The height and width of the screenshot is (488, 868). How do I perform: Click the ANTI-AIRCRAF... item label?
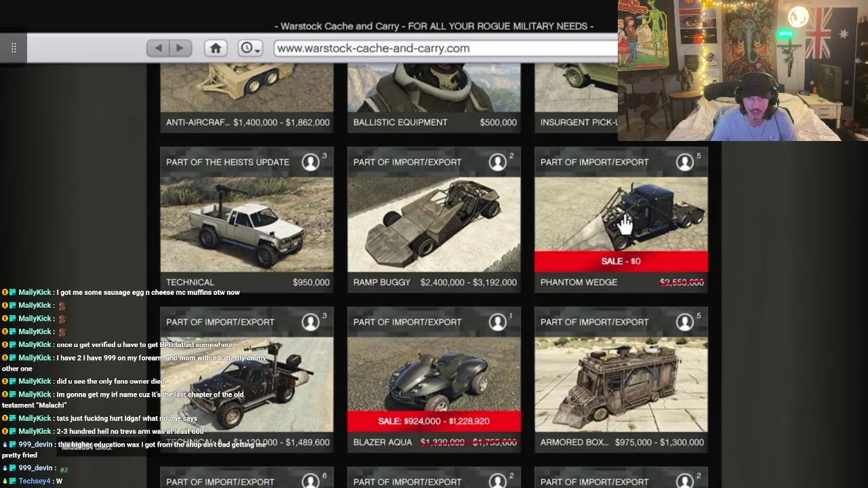197,123
